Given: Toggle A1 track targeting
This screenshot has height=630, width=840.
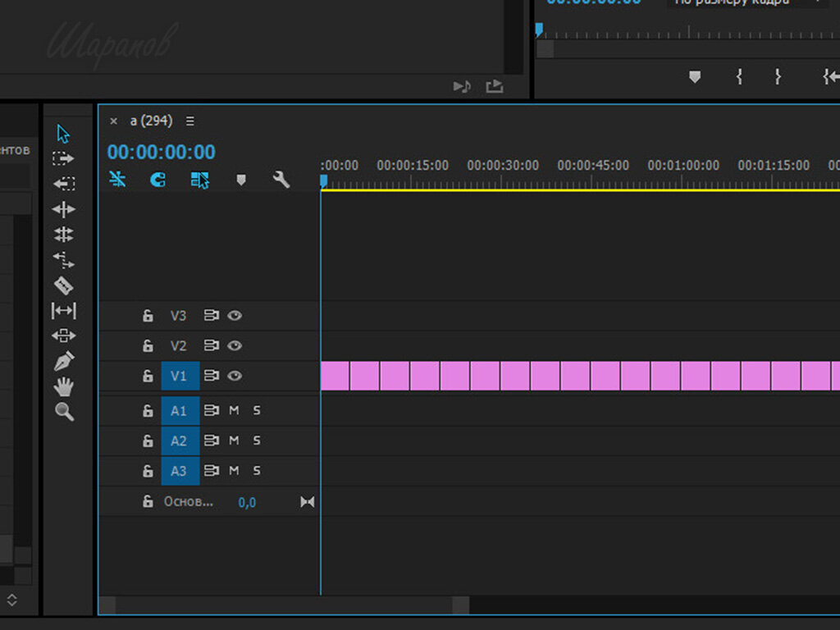Looking at the screenshot, I should (x=180, y=411).
